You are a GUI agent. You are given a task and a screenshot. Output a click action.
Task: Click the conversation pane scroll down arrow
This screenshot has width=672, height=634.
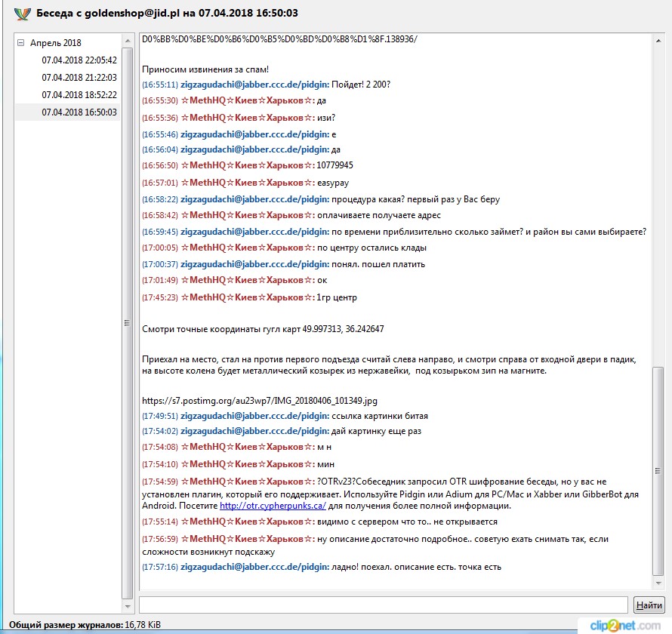coord(658,583)
